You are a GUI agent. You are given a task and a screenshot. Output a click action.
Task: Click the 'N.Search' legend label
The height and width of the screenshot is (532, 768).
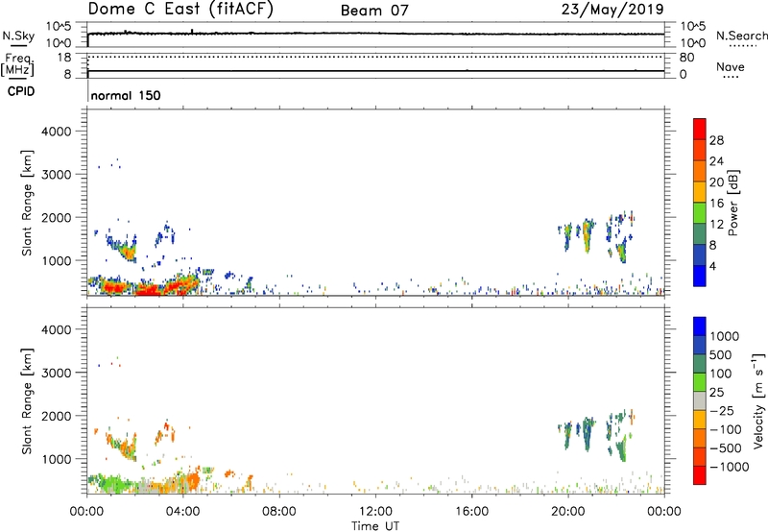pos(741,36)
